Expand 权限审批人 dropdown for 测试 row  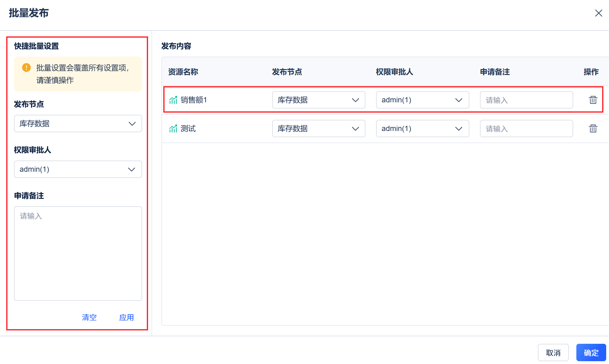422,128
